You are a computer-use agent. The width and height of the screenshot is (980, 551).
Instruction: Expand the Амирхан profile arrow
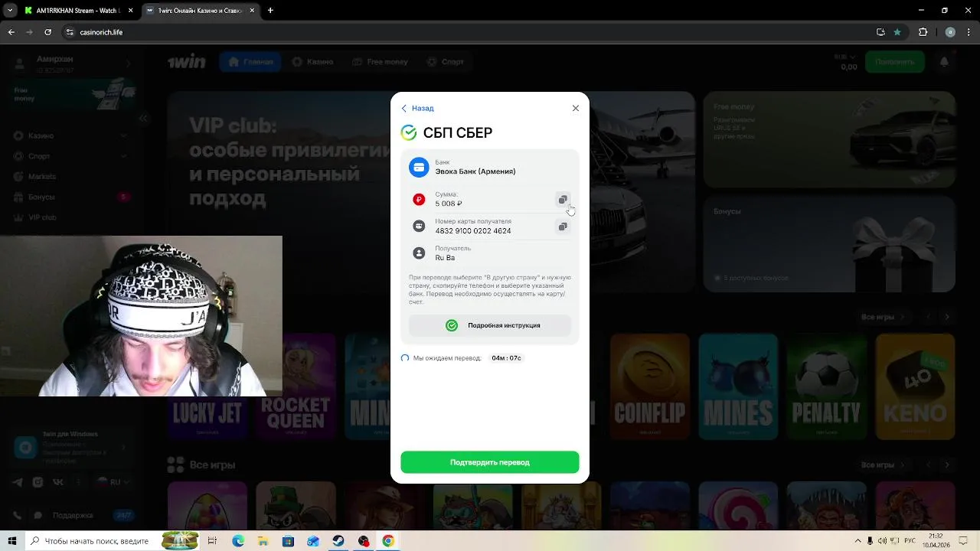(x=128, y=64)
